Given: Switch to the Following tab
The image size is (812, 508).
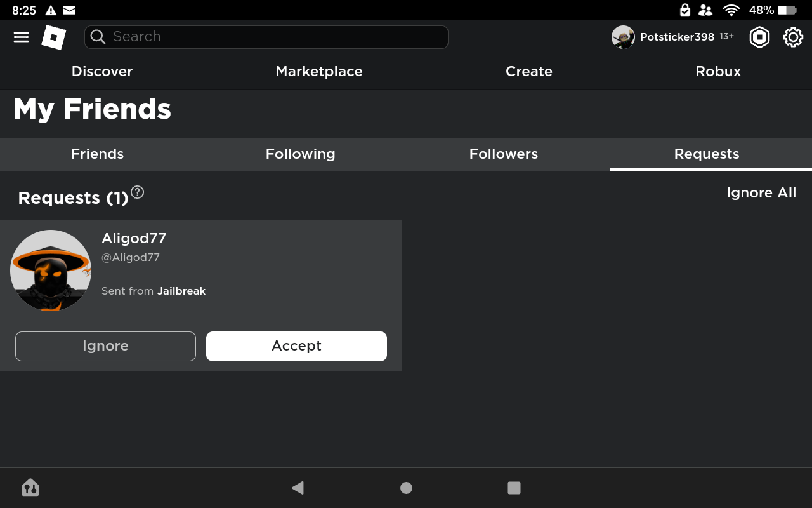Looking at the screenshot, I should (301, 154).
